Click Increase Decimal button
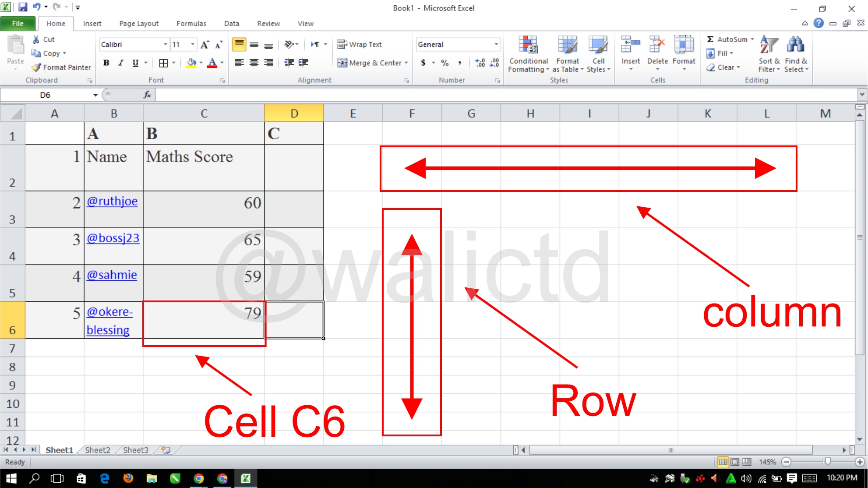The height and width of the screenshot is (488, 868). click(x=480, y=63)
